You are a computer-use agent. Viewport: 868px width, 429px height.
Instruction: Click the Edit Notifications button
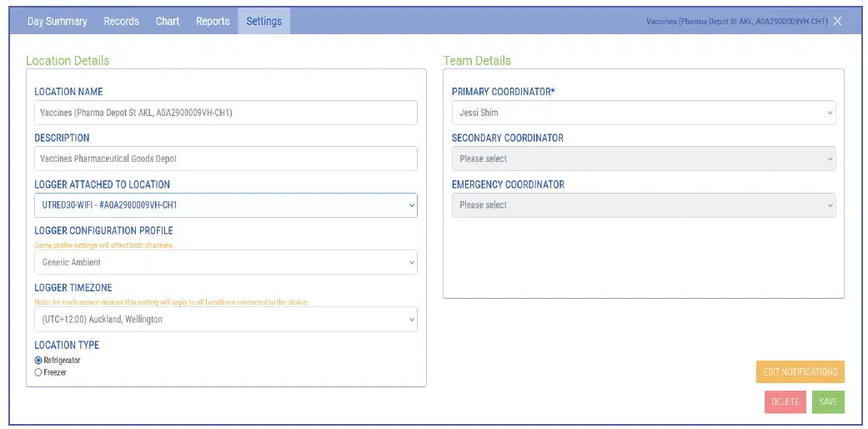(x=800, y=371)
